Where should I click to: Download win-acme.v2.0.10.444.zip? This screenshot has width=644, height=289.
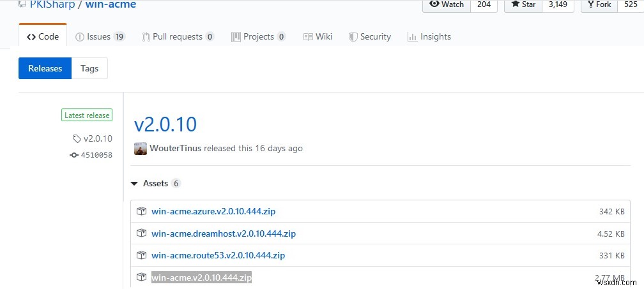[x=201, y=278]
